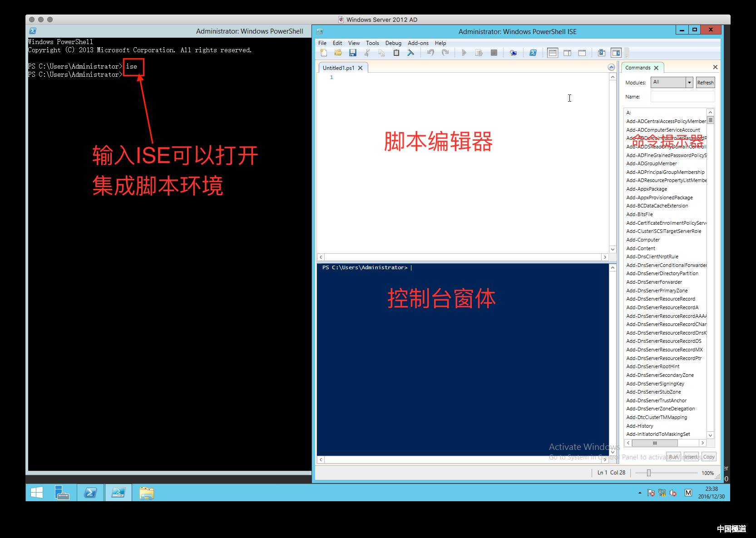Refresh the Commands module list

(x=705, y=82)
